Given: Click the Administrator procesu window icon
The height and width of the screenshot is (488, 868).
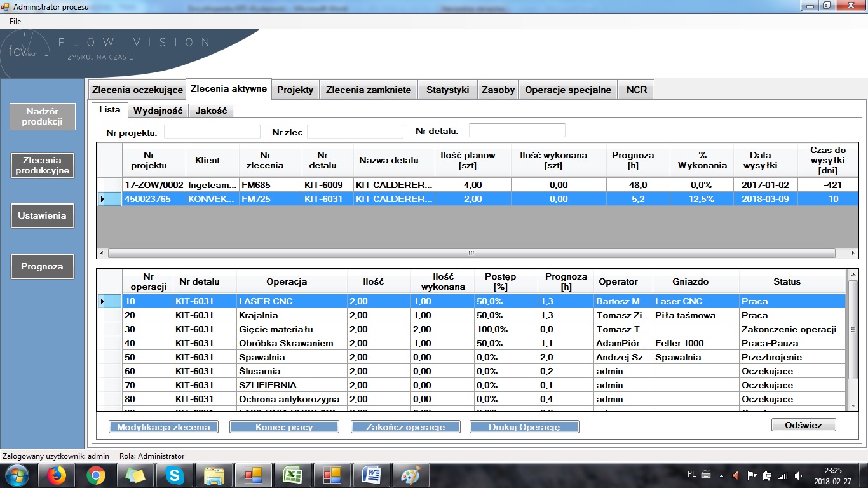Looking at the screenshot, I should [6, 7].
